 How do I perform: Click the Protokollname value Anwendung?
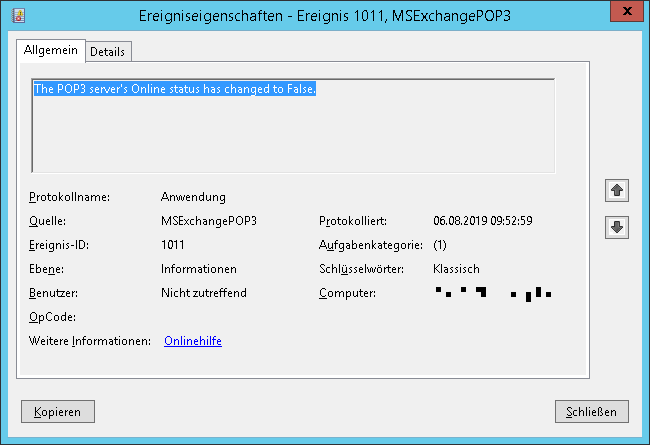point(193,197)
